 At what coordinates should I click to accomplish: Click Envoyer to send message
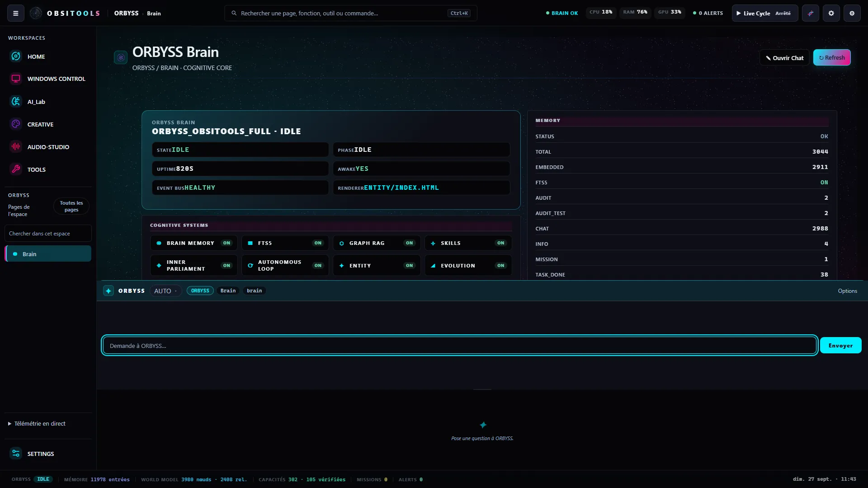click(x=840, y=346)
